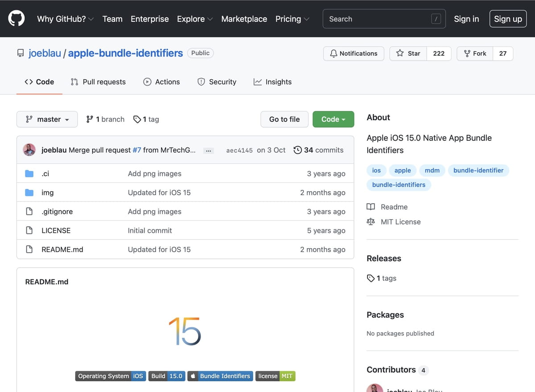Open the stargazers count 222

click(439, 53)
